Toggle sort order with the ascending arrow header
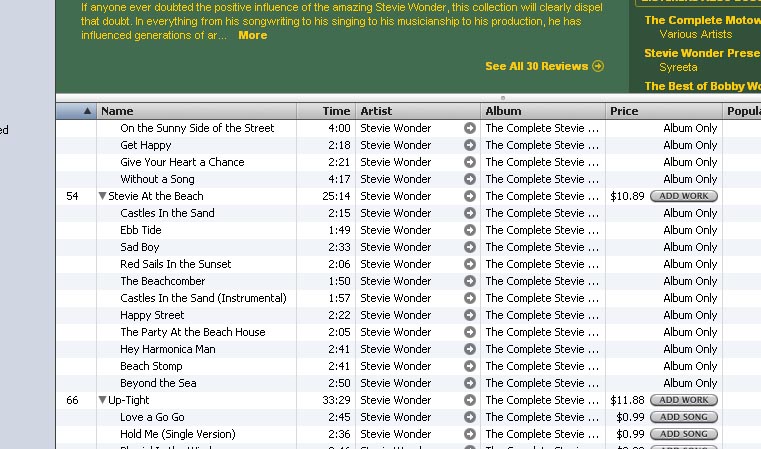Image resolution: width=761 pixels, height=449 pixels. (x=77, y=111)
